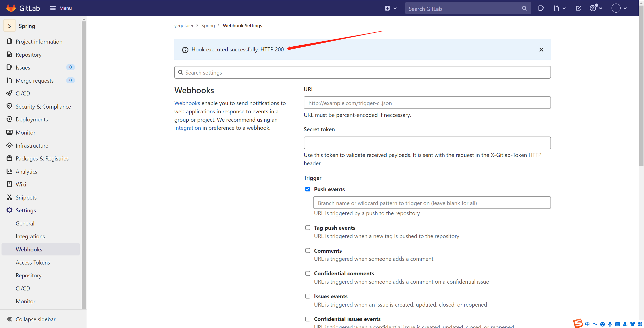The image size is (644, 328).
Task: Click Sogou input method tray icon
Action: click(x=578, y=323)
